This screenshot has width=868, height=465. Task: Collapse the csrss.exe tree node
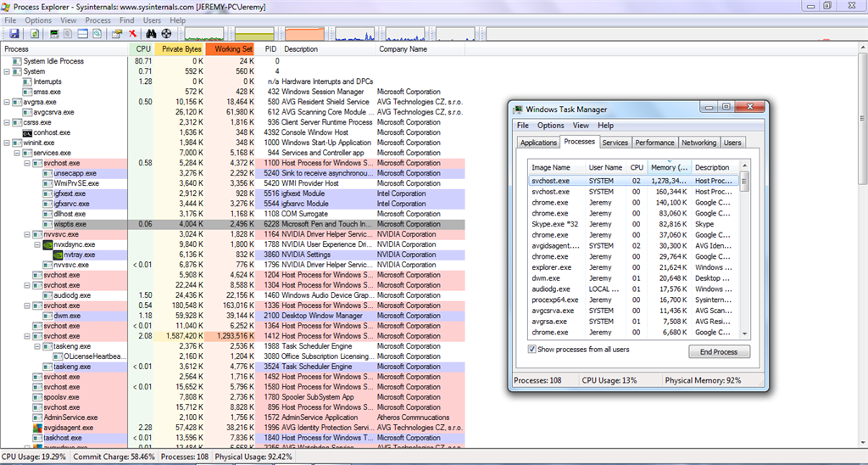click(x=7, y=122)
